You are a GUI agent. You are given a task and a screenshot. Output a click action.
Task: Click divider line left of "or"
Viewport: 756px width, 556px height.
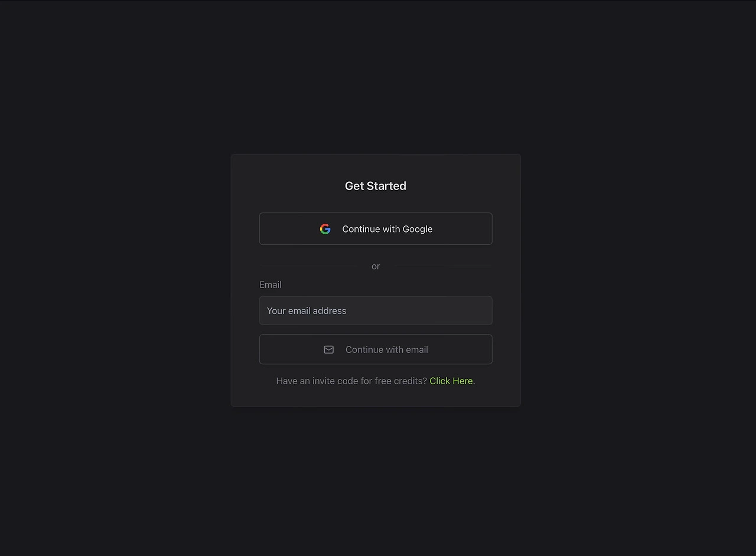tap(309, 266)
